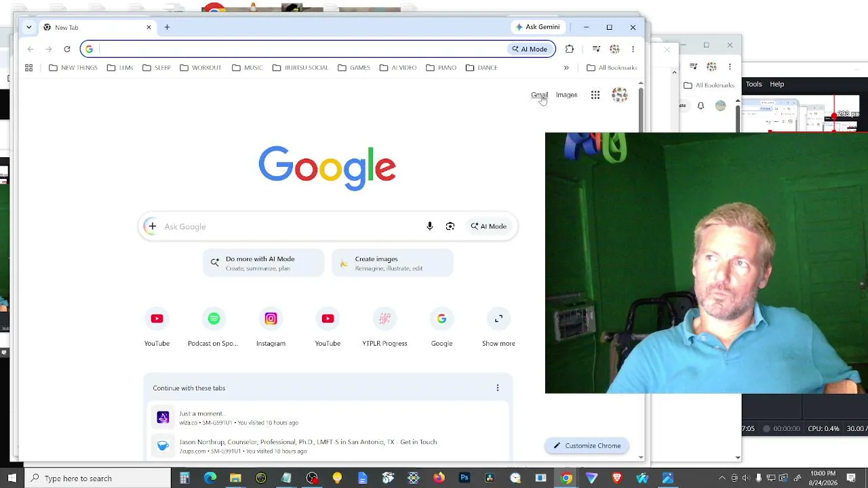Open the AI VIDEO bookmark folder

coord(398,68)
